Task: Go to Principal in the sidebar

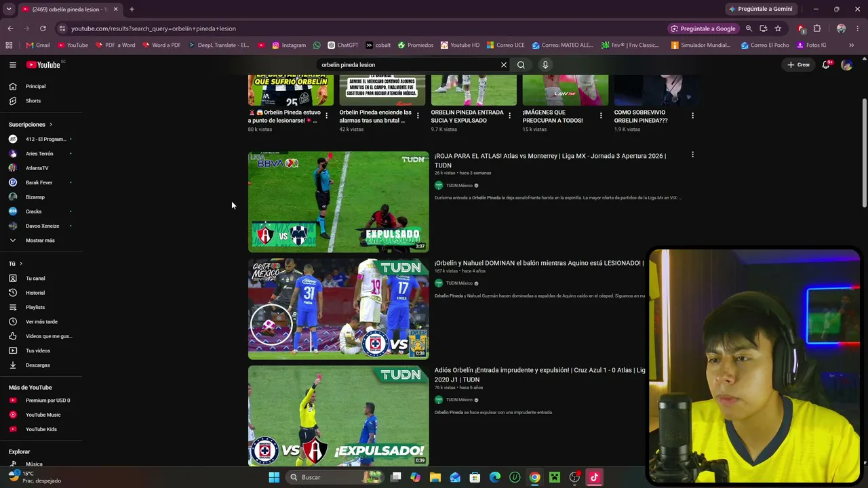Action: tap(41, 86)
